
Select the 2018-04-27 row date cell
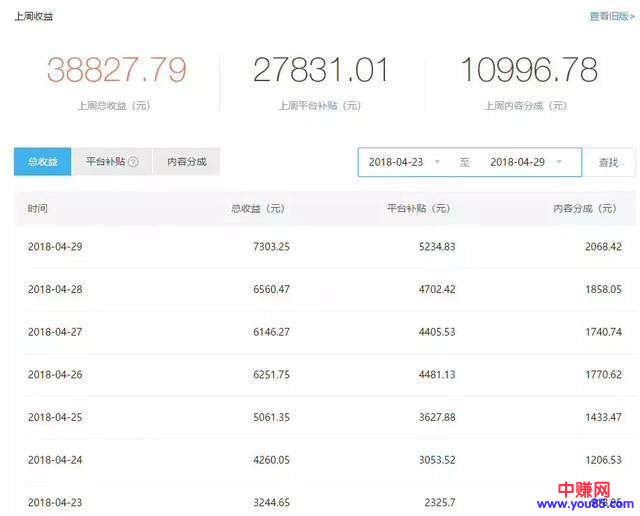pyautogui.click(x=55, y=332)
